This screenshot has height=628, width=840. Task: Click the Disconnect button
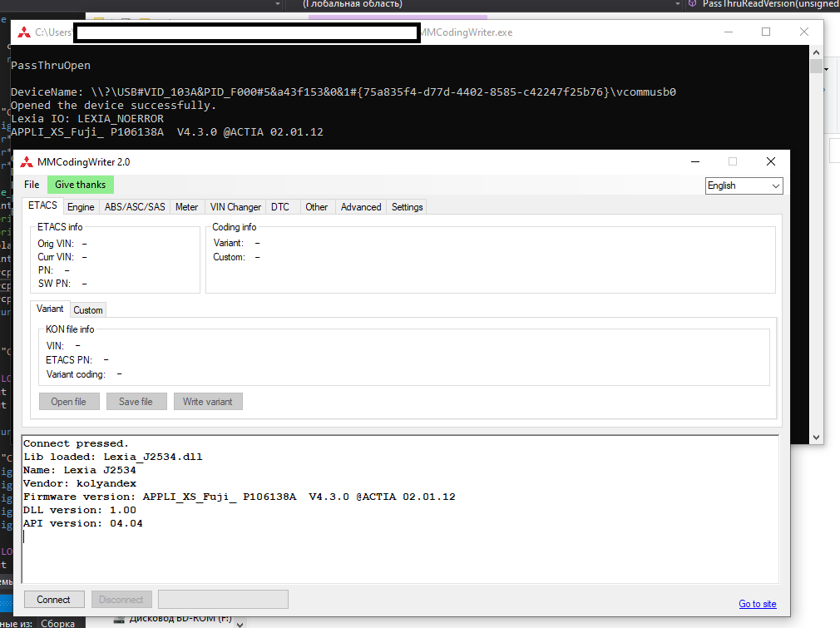[x=121, y=600]
